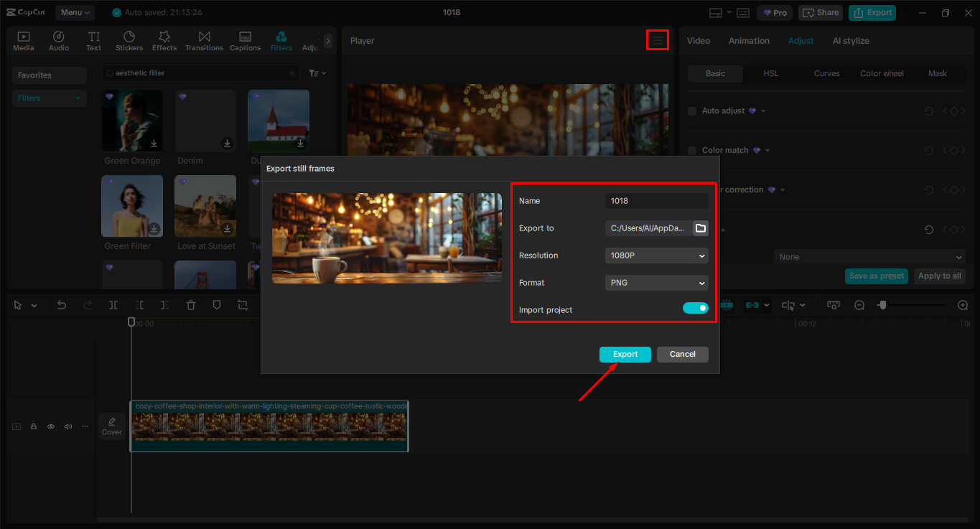Enable Color match in the Adjust panel

click(691, 150)
